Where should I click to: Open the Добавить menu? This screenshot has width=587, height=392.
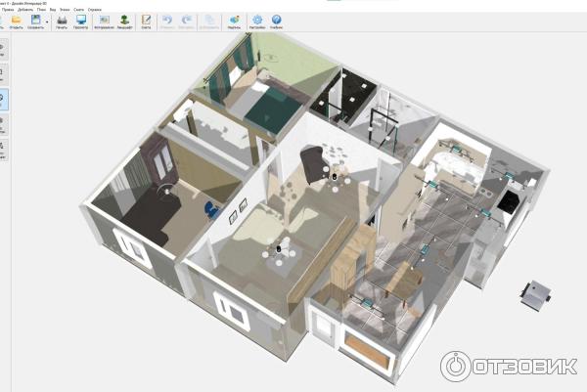tap(25, 10)
